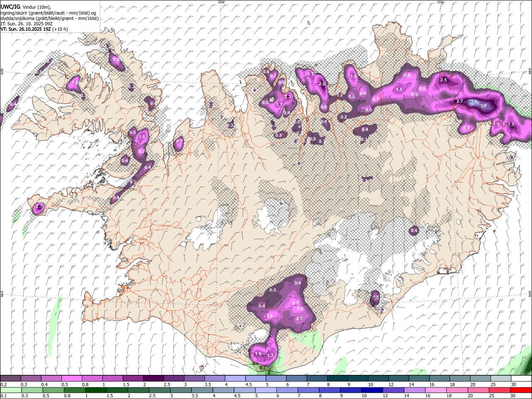The width and height of the screenshot is (532, 399).
Task: Click the white 30 snow legend swatch
Action: point(522,379)
